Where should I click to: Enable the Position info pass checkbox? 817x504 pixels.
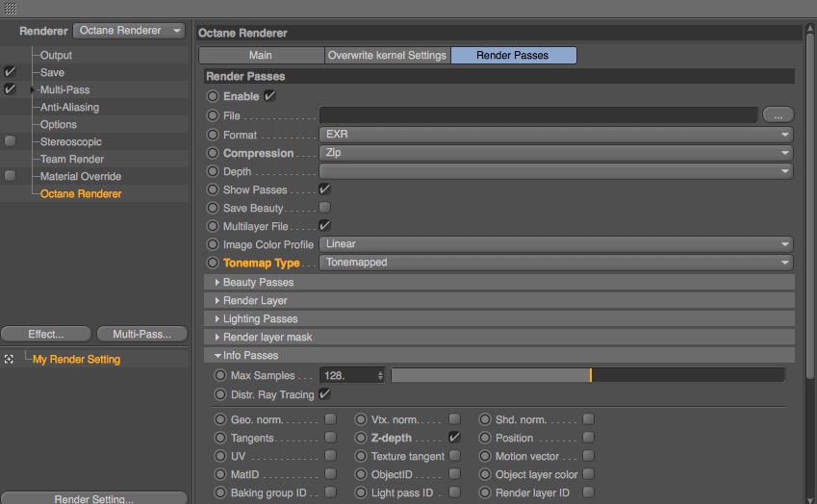click(589, 438)
